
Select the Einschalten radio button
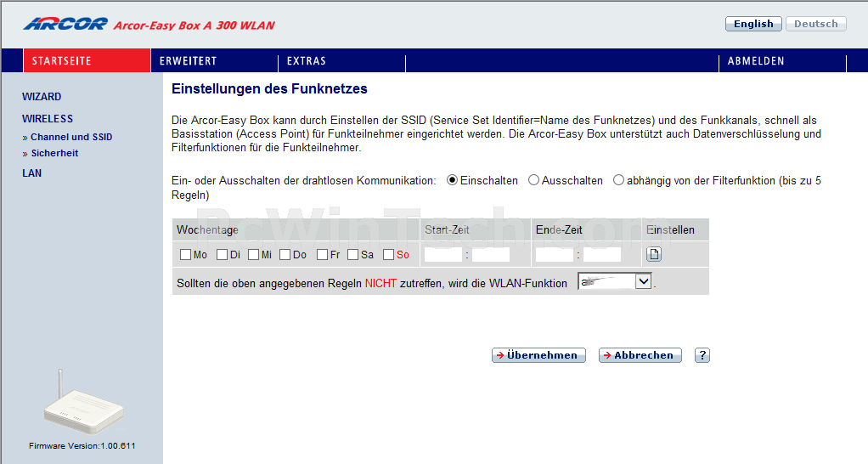coord(453,180)
